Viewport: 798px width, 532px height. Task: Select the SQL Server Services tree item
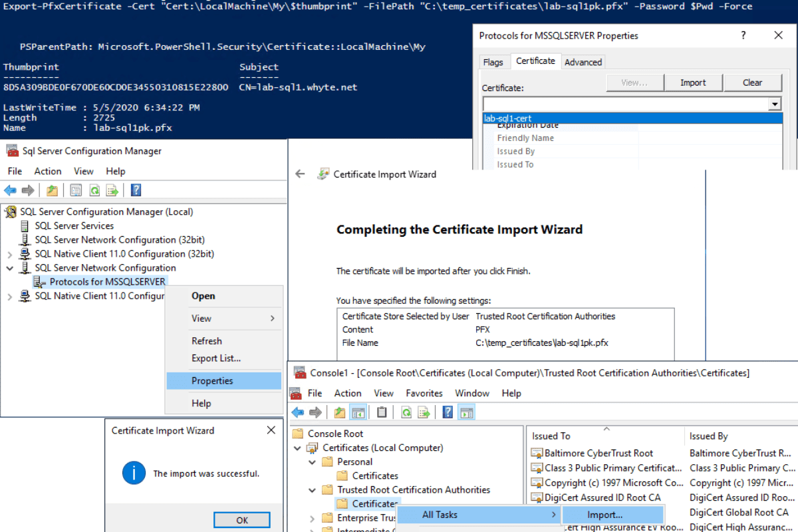click(74, 226)
